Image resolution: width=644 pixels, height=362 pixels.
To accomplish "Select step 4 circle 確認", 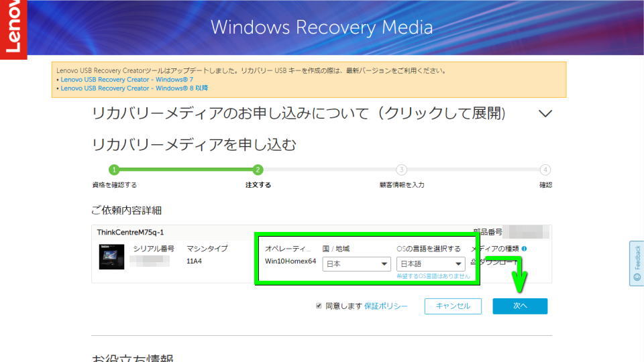I will (545, 170).
